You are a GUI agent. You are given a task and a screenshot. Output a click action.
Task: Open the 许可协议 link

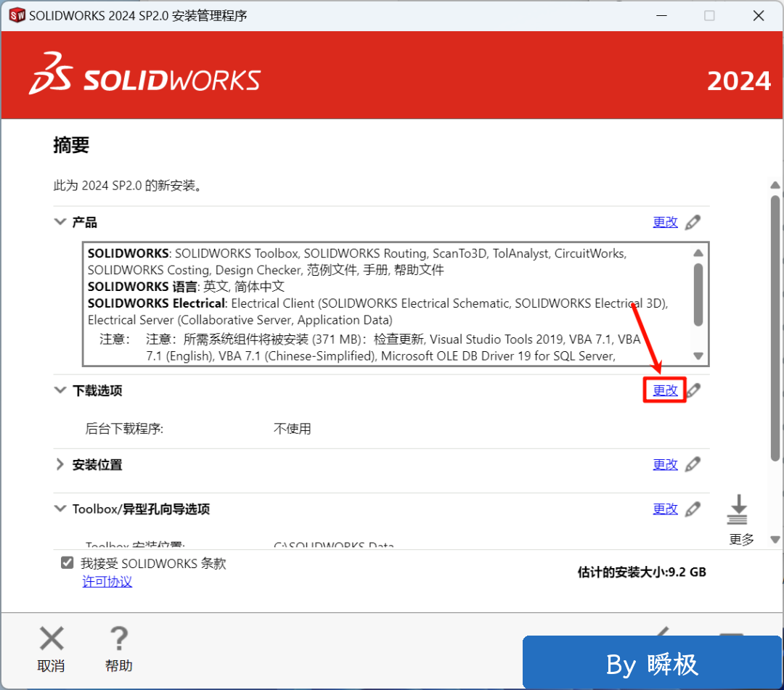107,582
